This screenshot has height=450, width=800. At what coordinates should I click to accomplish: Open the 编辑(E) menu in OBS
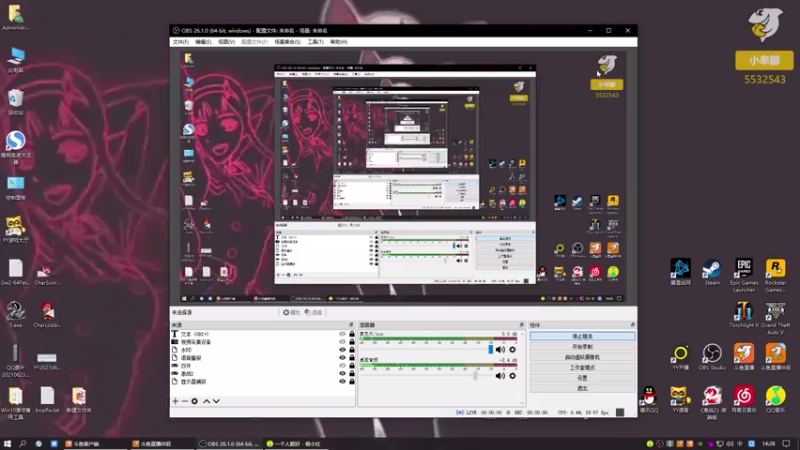pos(203,42)
